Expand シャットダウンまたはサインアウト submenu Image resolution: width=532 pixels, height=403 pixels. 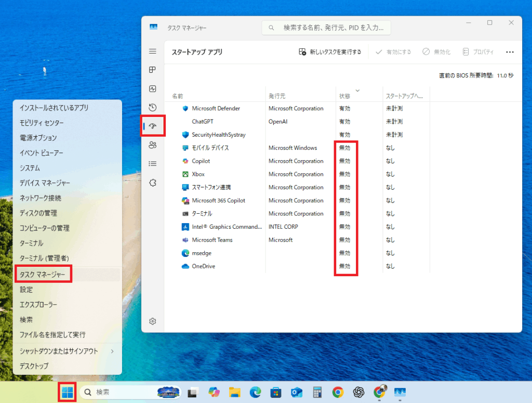point(66,351)
